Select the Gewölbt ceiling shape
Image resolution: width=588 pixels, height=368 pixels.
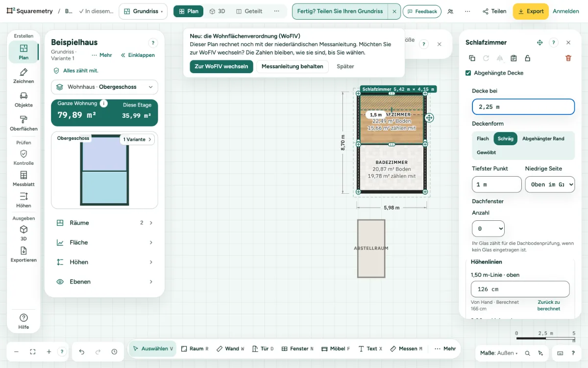(486, 153)
